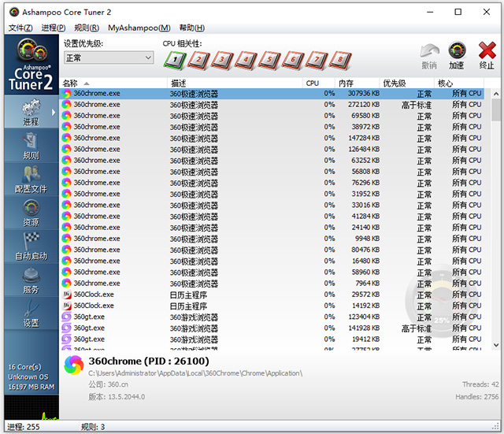
Task: Sort by the 内存 column header
Action: [358, 83]
